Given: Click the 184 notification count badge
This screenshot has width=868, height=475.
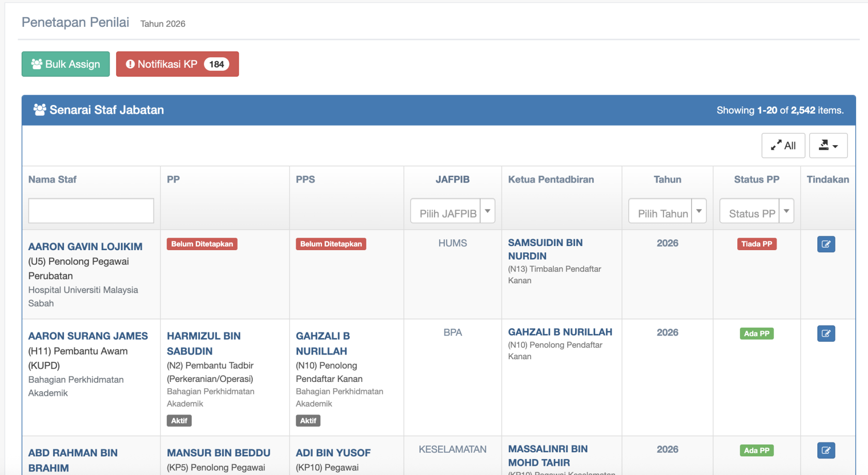Looking at the screenshot, I should point(216,64).
